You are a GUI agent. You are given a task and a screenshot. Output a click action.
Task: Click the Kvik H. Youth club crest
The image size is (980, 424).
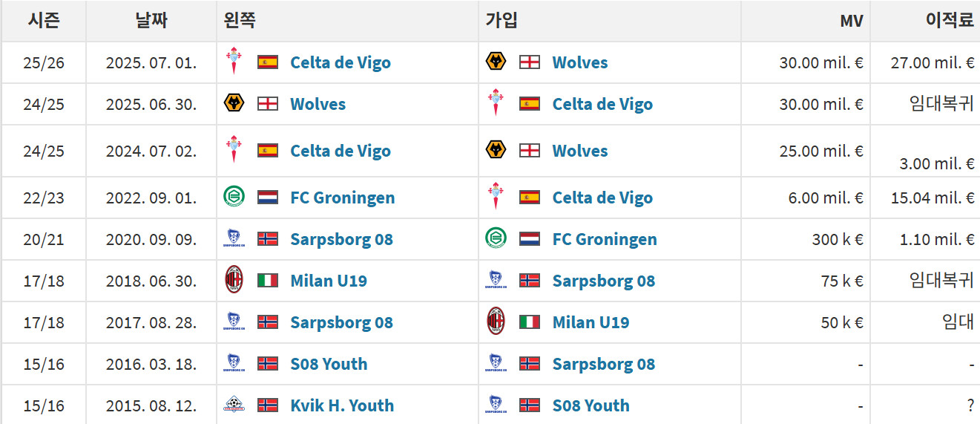pos(234,405)
